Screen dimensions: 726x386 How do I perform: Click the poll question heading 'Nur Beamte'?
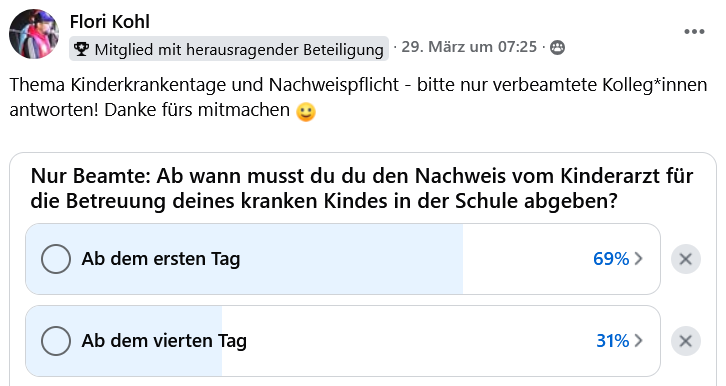(x=362, y=188)
